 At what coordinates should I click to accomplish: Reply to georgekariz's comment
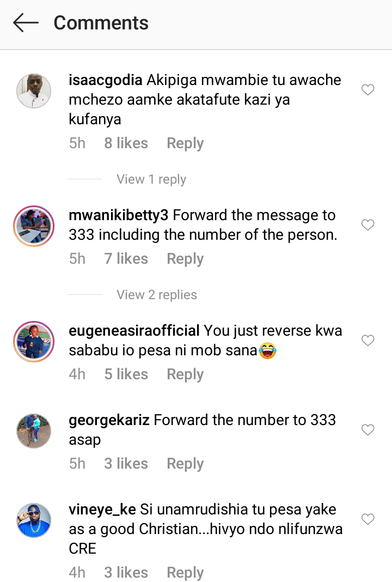coord(185,464)
